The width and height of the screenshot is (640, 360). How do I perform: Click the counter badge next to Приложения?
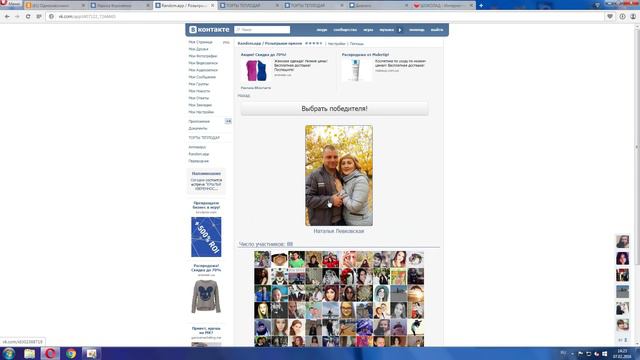click(228, 121)
